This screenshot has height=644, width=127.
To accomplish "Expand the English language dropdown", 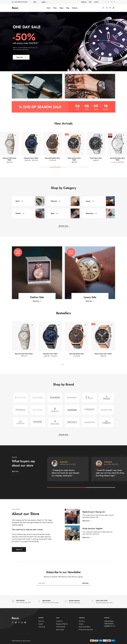I will click(44, 2).
